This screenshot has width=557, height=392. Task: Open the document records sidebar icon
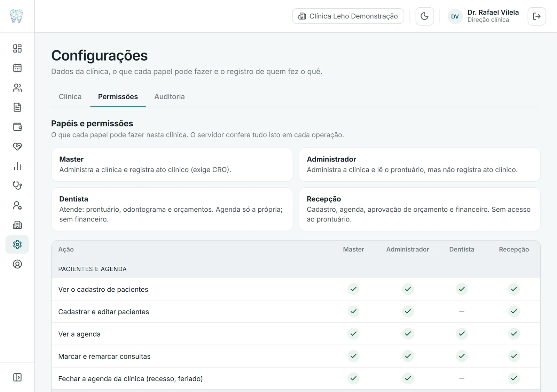pos(17,107)
